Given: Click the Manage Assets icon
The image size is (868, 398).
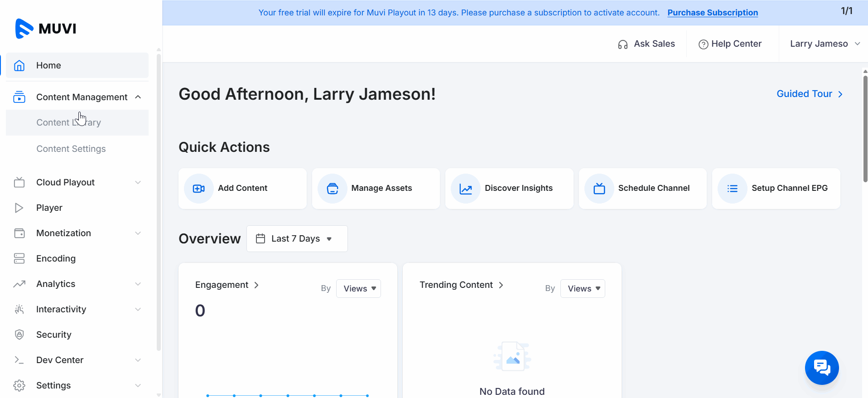Looking at the screenshot, I should [x=332, y=189].
